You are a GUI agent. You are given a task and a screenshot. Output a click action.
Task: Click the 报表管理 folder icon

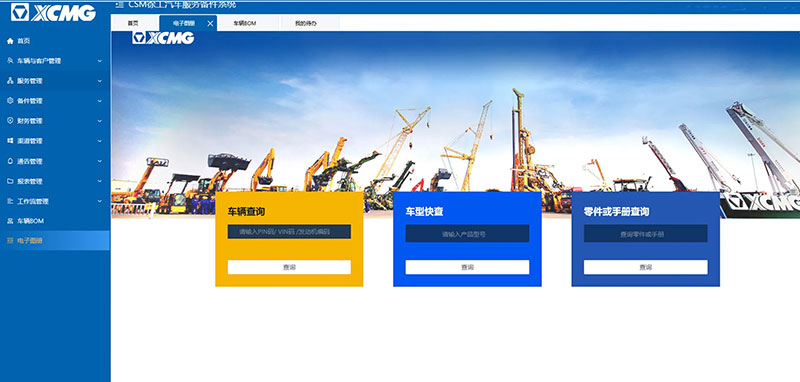coord(10,181)
